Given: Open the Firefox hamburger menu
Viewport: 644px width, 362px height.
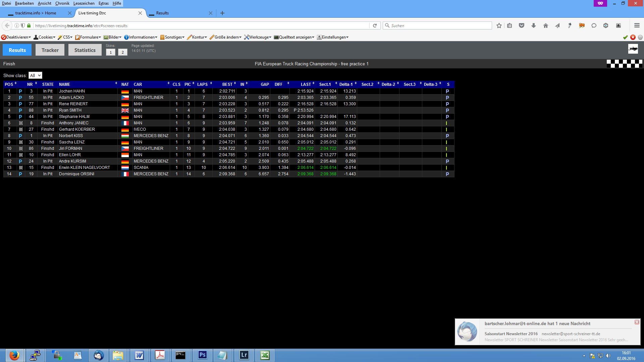Looking at the screenshot, I should pyautogui.click(x=637, y=25).
